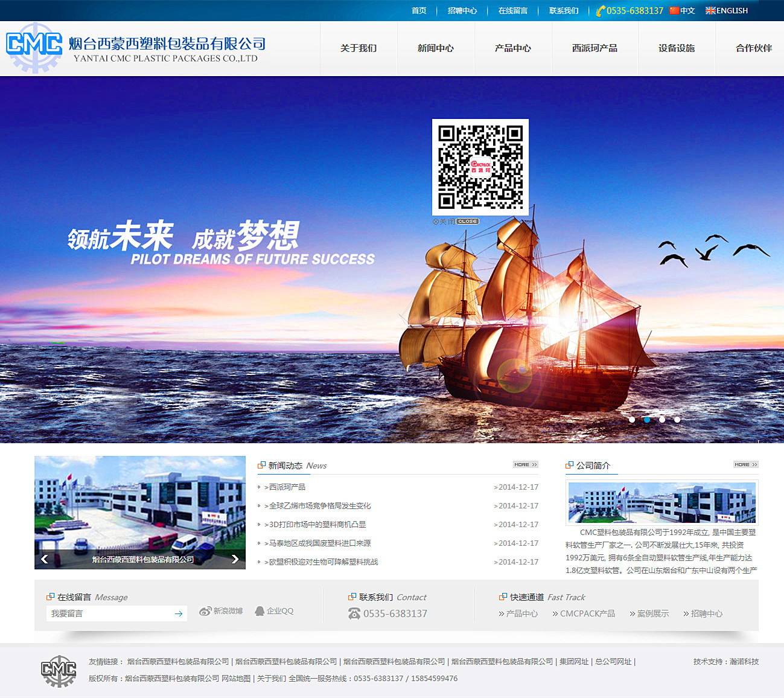Screen dimensions: 784x698
Task: Click the CMC company logo in header
Action: pyautogui.click(x=34, y=47)
